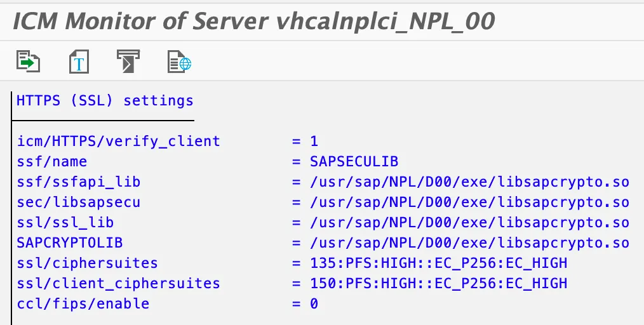The width and height of the screenshot is (644, 325).
Task: Select the verify_client value 1
Action: coord(314,141)
